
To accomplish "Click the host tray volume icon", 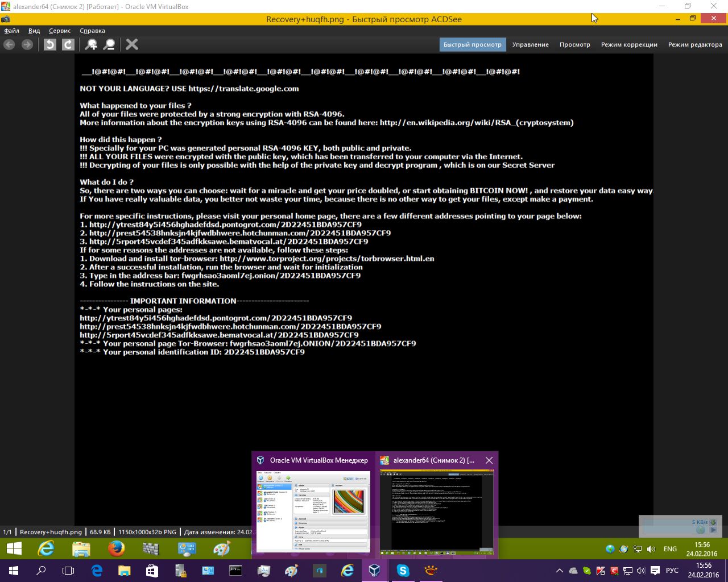I will pyautogui.click(x=641, y=571).
